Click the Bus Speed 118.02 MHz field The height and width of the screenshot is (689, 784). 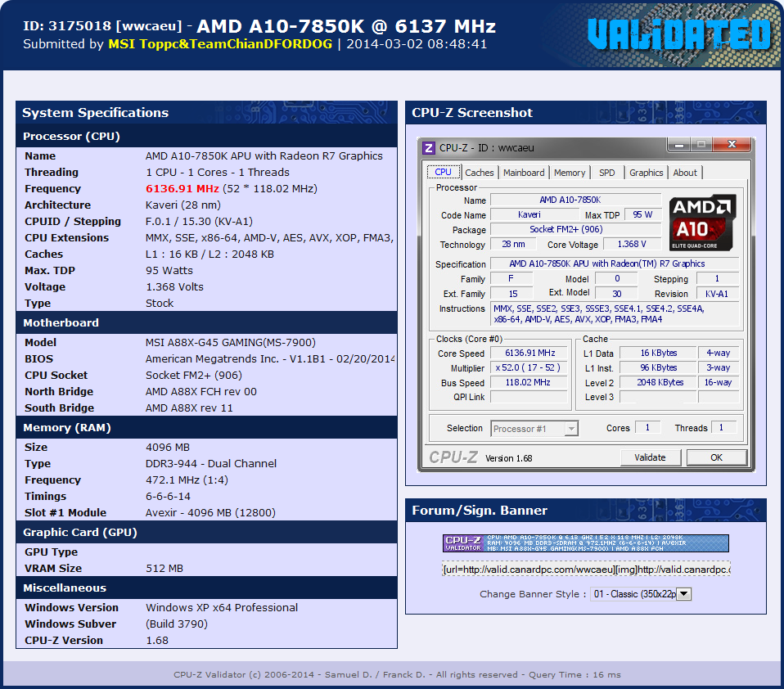tap(529, 382)
